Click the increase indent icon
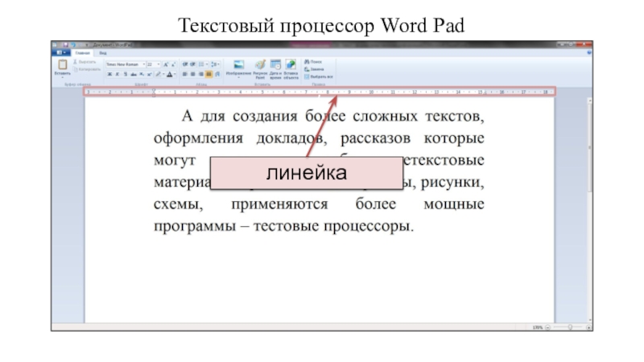 coord(192,64)
